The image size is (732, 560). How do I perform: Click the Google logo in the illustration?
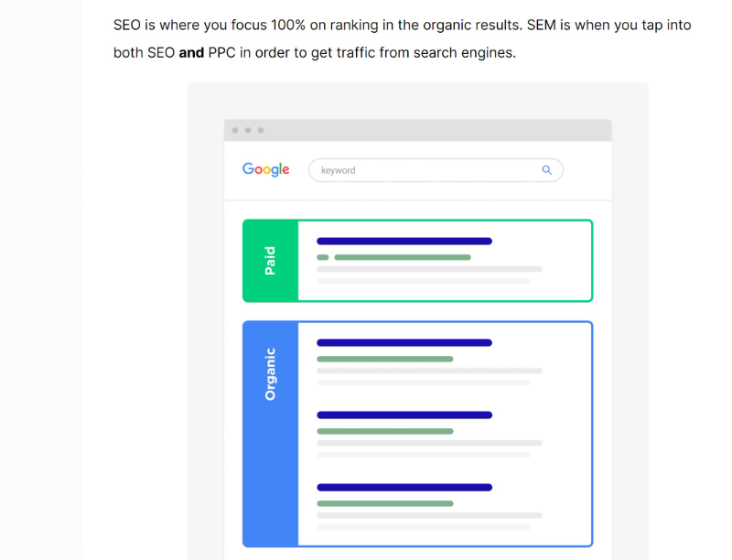click(x=265, y=170)
